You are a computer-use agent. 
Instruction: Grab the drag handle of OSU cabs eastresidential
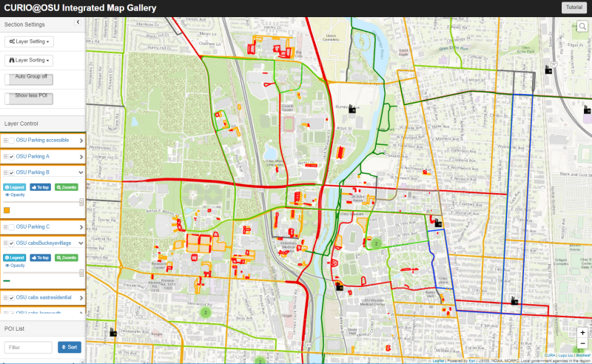tap(5, 298)
